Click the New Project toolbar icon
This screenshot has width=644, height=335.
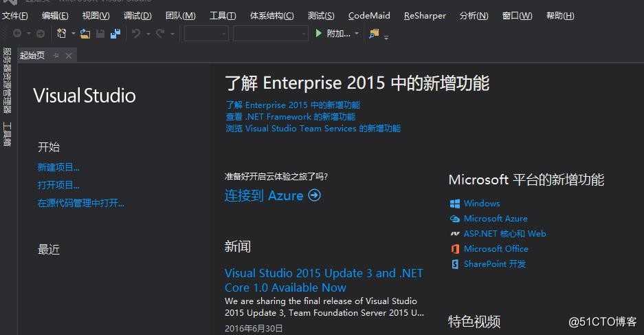coord(61,33)
